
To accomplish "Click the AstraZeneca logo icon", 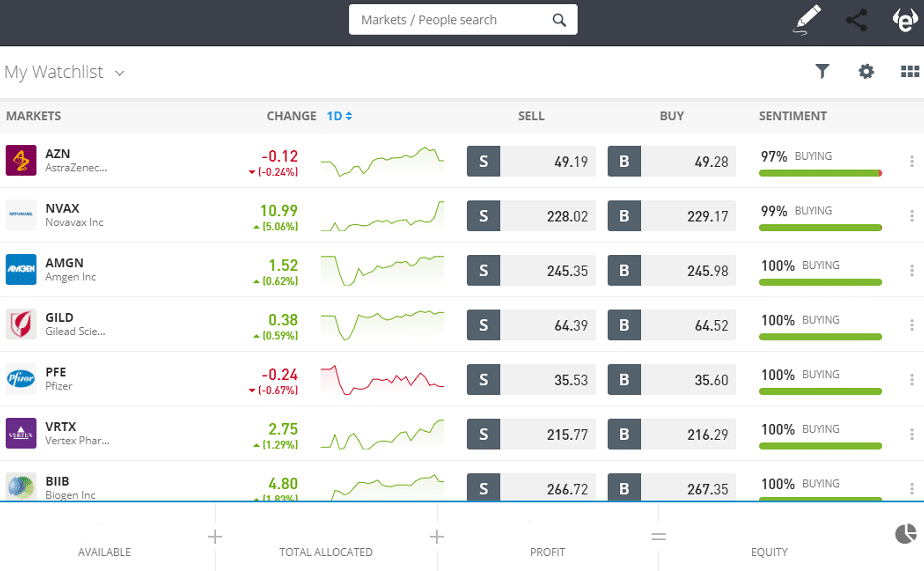I will [x=21, y=160].
